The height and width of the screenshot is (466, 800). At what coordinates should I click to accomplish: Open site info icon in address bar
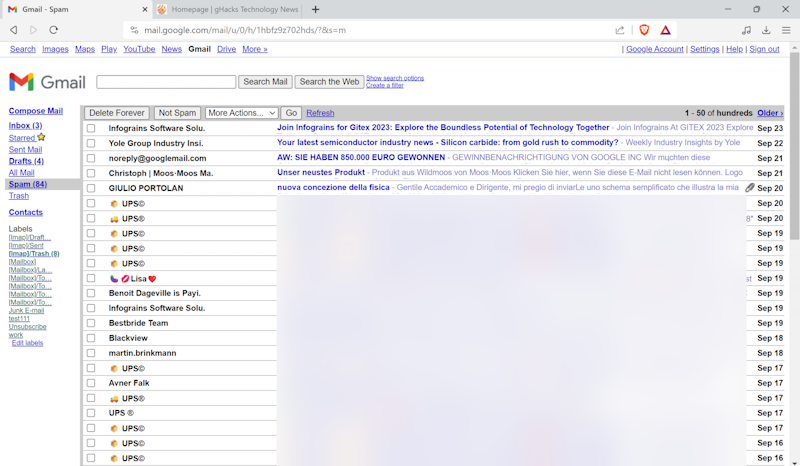(134, 30)
